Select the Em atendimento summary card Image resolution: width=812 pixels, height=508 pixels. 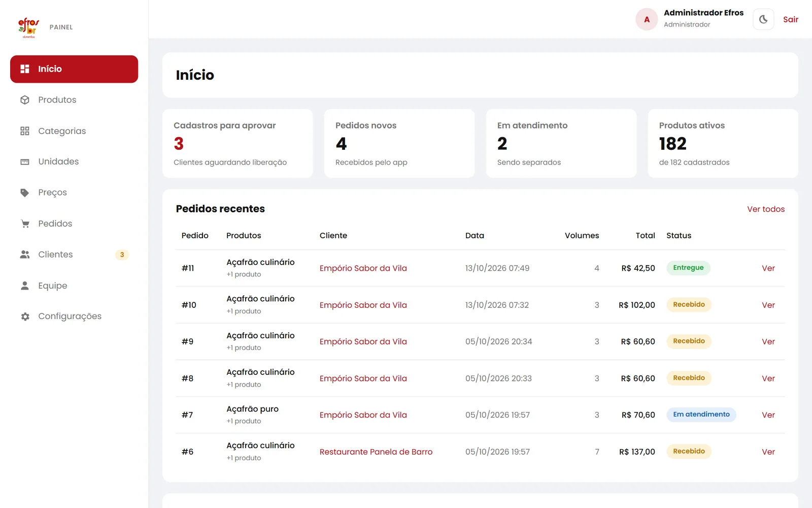(x=561, y=143)
